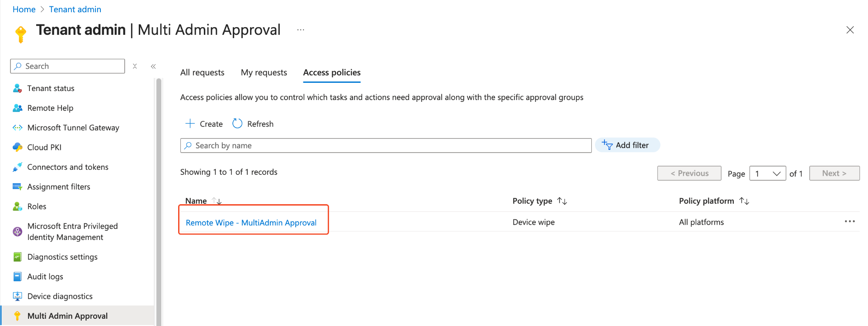Click the Tenant status sidebar icon

(x=17, y=88)
